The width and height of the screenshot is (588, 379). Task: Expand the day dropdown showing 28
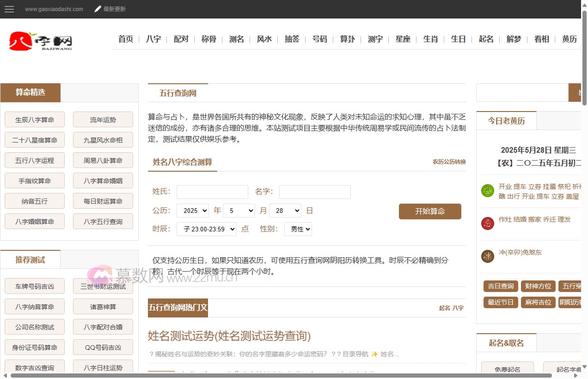pyautogui.click(x=285, y=211)
